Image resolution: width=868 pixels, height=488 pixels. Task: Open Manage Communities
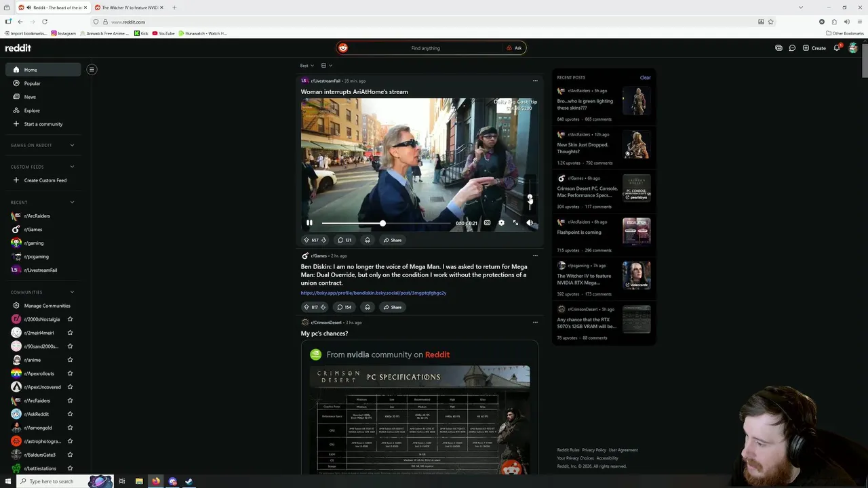click(x=43, y=306)
